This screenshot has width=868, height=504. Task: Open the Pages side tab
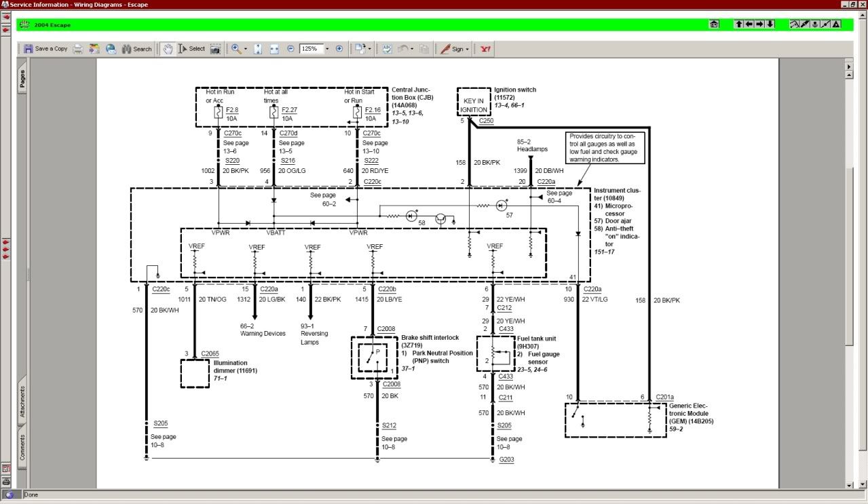pos(22,79)
